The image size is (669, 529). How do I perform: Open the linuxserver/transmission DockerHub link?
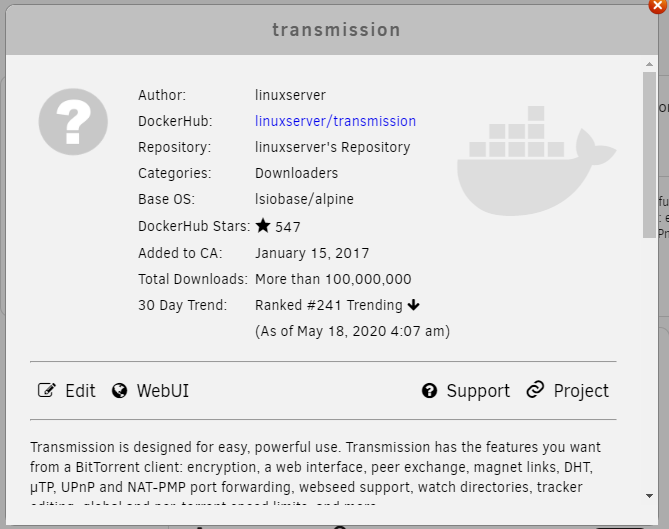[335, 121]
